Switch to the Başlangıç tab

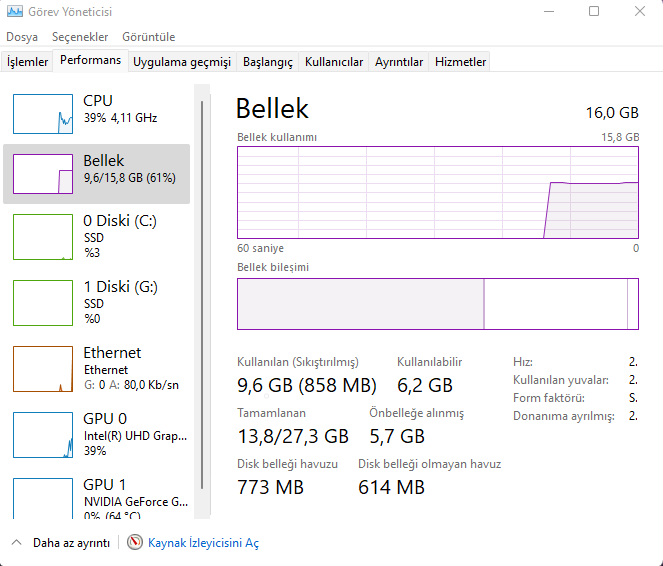[x=268, y=62]
